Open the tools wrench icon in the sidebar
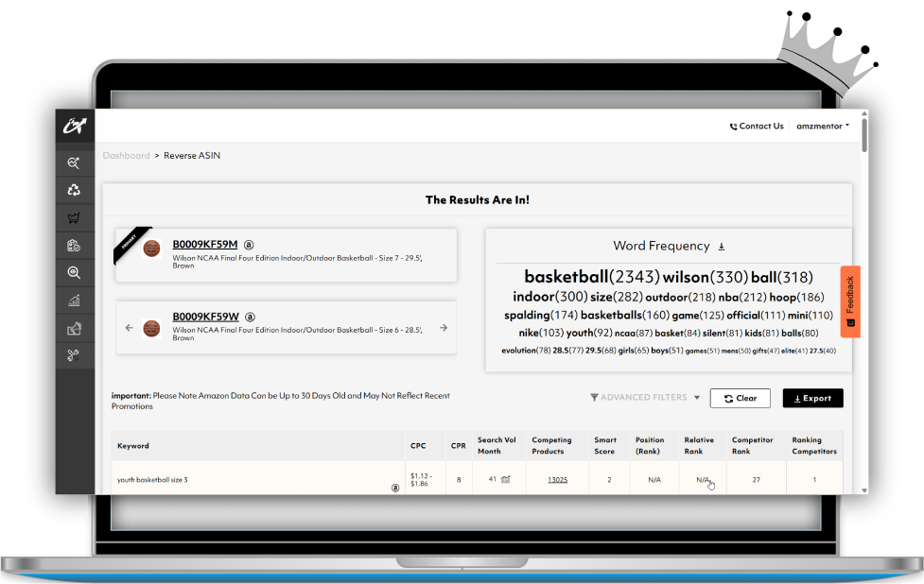The image size is (924, 584). pos(75,354)
